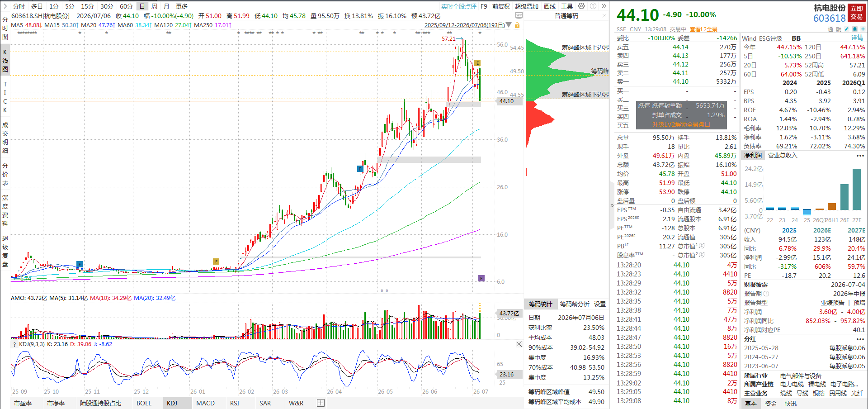Image resolution: width=868 pixels, height=409 pixels.
Task: Open the 详情 ESG details link
Action: click(857, 38)
